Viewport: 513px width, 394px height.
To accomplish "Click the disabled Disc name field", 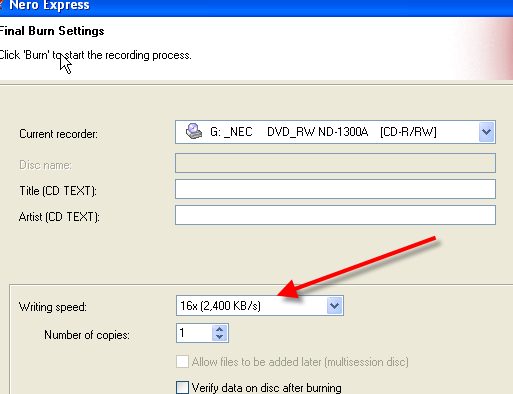I will 335,163.
